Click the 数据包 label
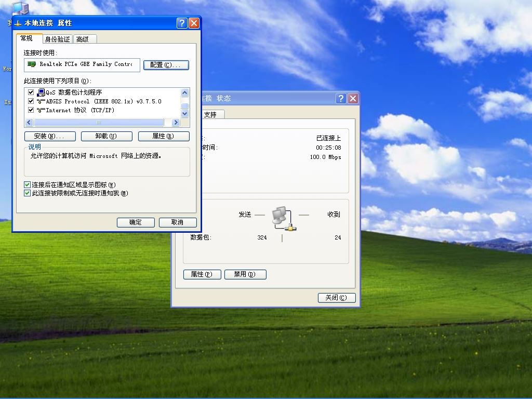The height and width of the screenshot is (399, 532). click(x=201, y=237)
